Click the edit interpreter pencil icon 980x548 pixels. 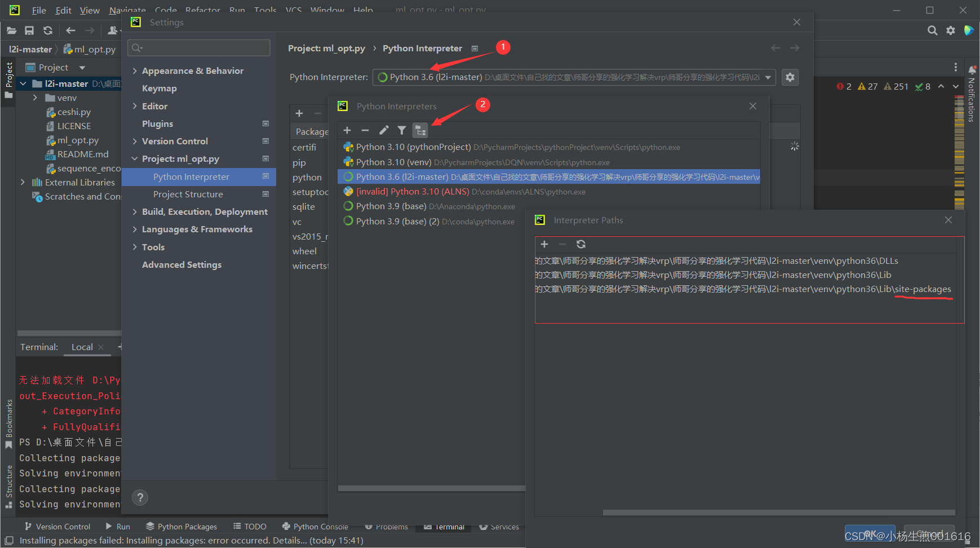click(384, 130)
